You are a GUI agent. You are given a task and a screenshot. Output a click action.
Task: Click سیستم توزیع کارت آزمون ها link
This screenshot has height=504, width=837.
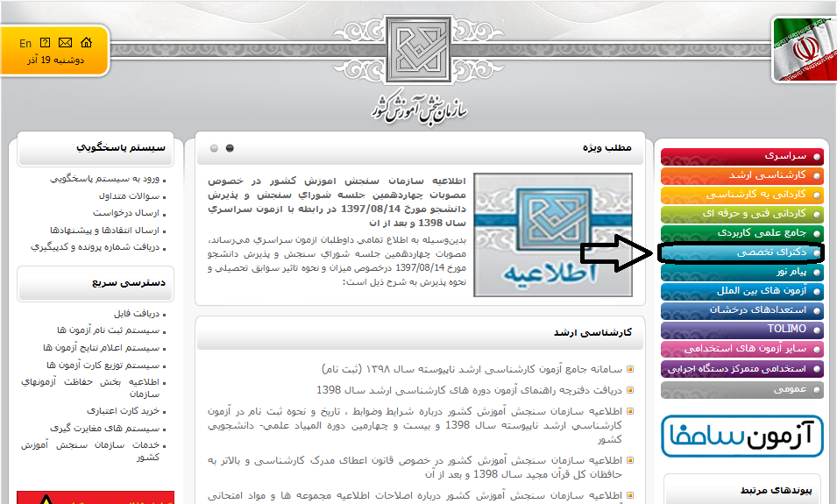coord(103,366)
